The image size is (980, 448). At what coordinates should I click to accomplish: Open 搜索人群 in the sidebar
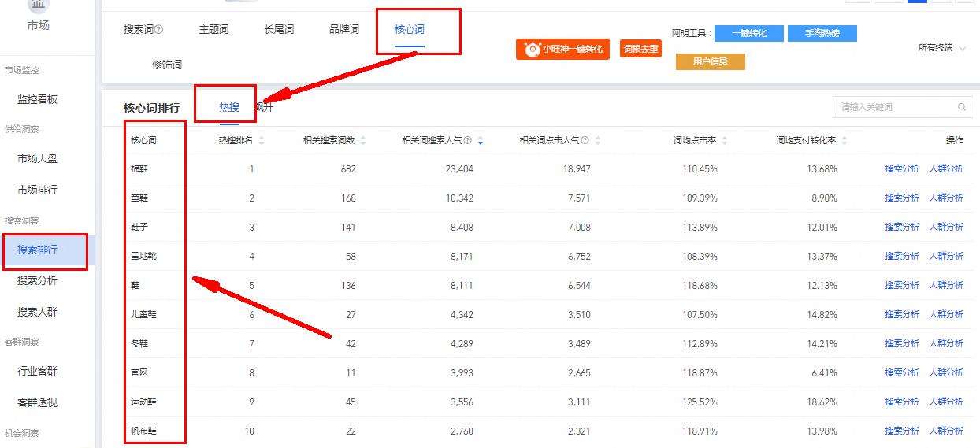pos(38,312)
